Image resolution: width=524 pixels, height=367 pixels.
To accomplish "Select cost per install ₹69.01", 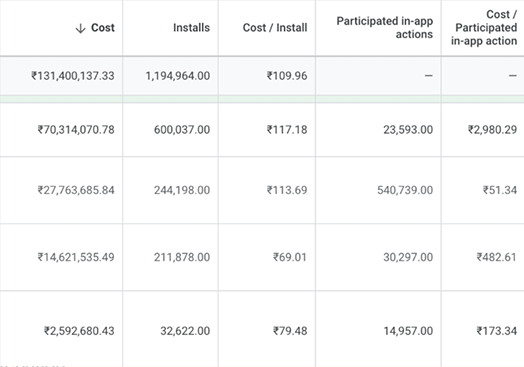I will point(290,257).
